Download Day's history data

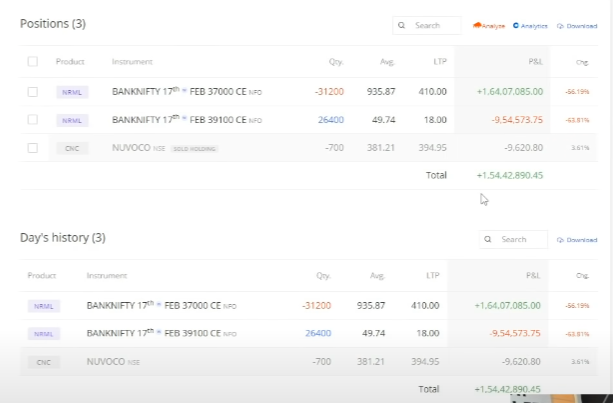577,240
